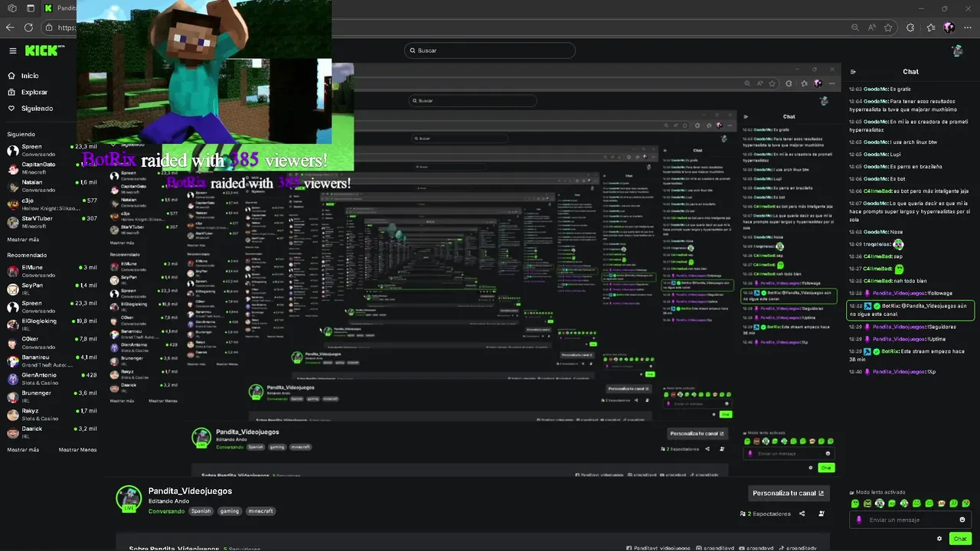The image size is (980, 551).
Task: Select the Spanish tag
Action: [201, 511]
